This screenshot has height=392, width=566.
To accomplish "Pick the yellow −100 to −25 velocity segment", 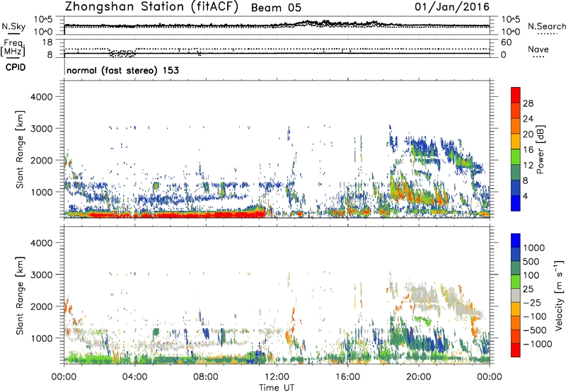I will pos(516,309).
